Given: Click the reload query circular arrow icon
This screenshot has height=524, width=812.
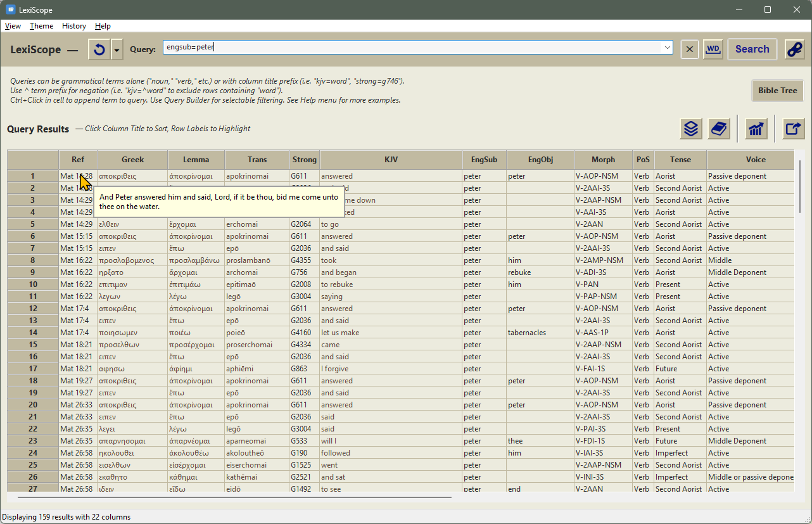Looking at the screenshot, I should click(x=99, y=49).
